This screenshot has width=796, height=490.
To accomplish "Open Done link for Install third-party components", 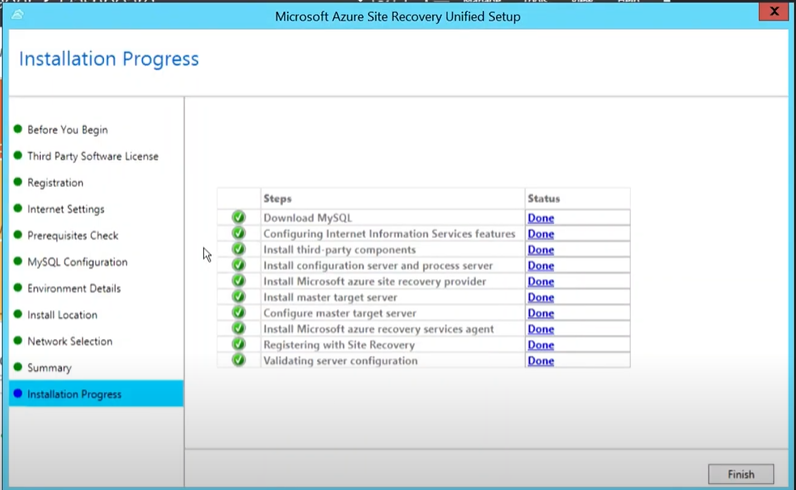I will 541,250.
